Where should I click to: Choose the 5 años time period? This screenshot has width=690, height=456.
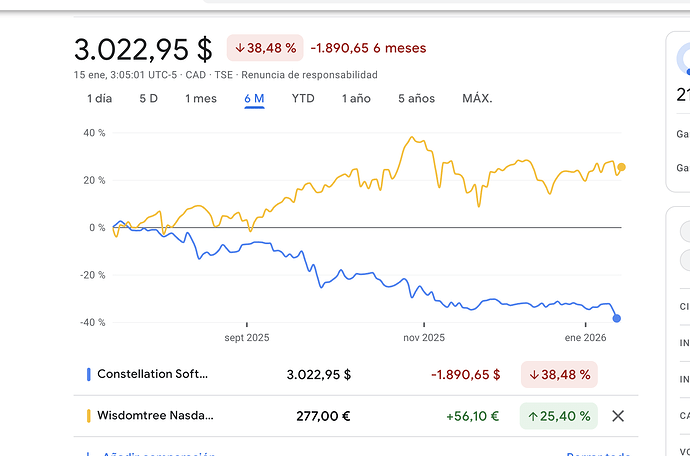coord(416,98)
